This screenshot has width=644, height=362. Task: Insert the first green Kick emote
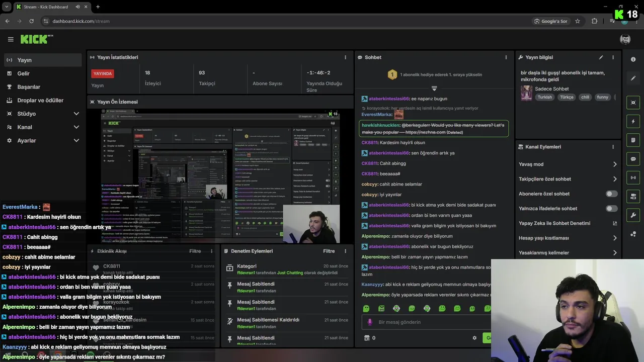tap(366, 308)
